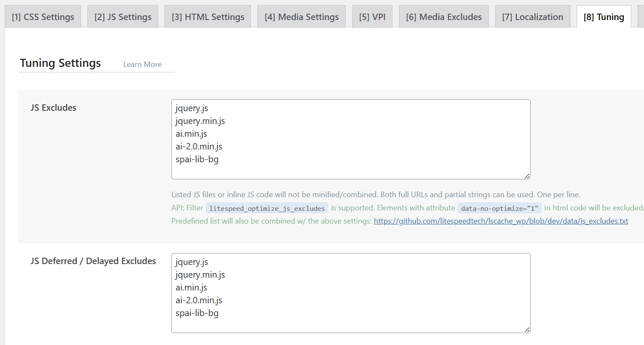Viewport: 644px width, 345px height.
Task: Select the [4] Media Settings tab
Action: tap(301, 17)
